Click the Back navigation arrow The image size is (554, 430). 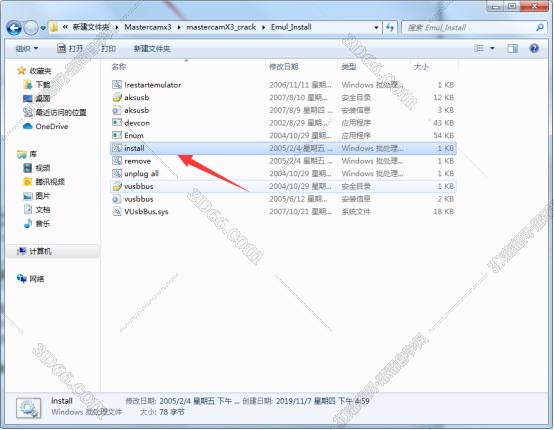tap(14, 28)
